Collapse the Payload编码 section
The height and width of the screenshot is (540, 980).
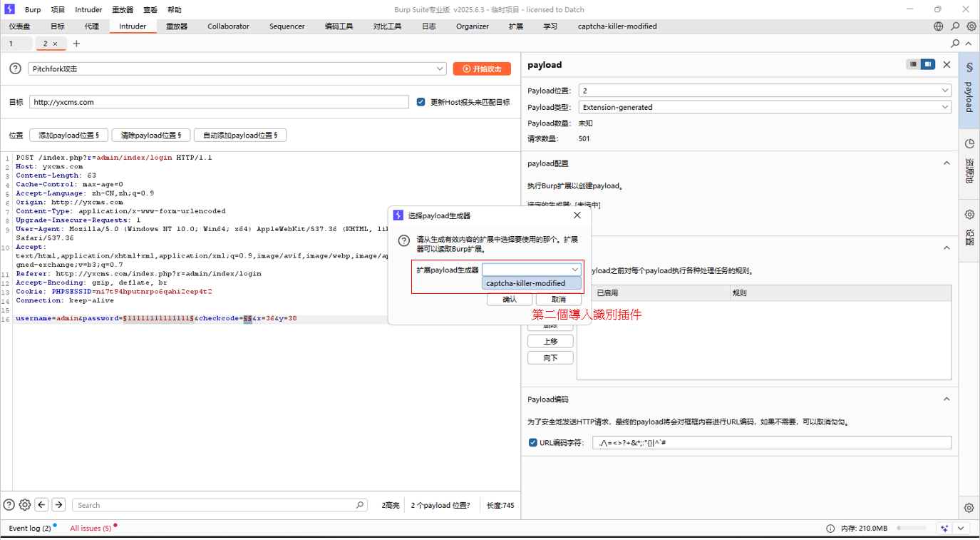tap(947, 399)
